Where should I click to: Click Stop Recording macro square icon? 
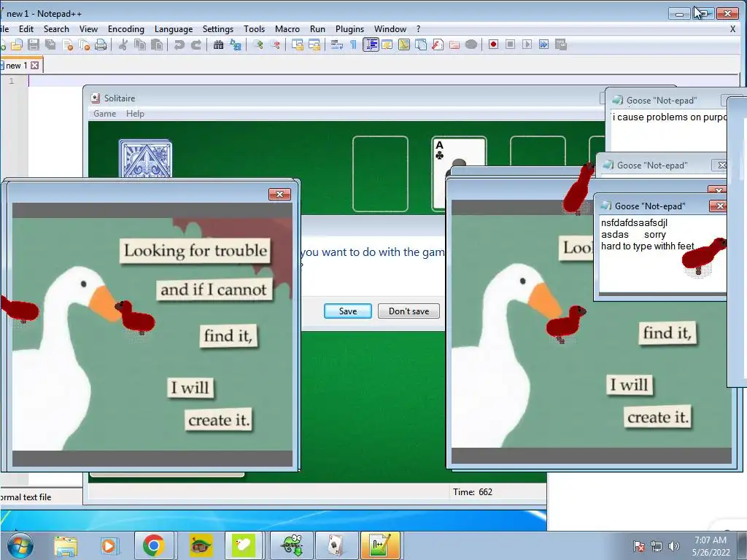pos(510,44)
